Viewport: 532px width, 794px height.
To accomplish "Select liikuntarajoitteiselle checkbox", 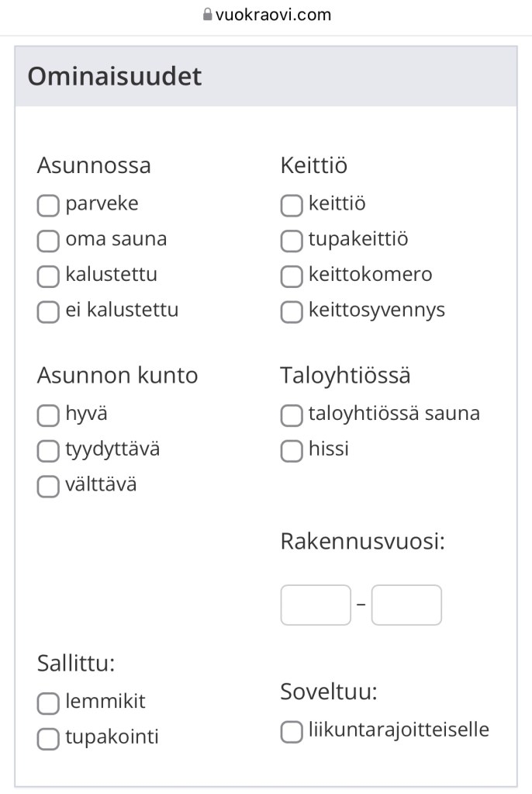I will 292,732.
